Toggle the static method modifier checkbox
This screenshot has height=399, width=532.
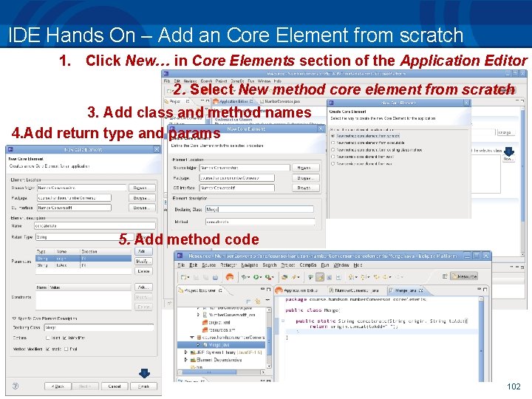pos(48,349)
